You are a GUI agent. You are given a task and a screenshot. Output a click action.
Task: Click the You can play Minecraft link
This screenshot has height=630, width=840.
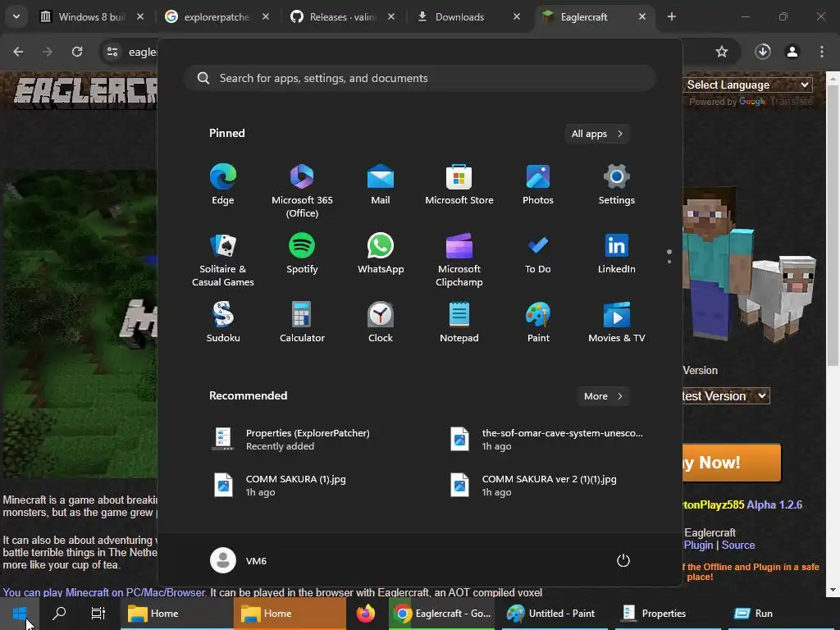[104, 592]
